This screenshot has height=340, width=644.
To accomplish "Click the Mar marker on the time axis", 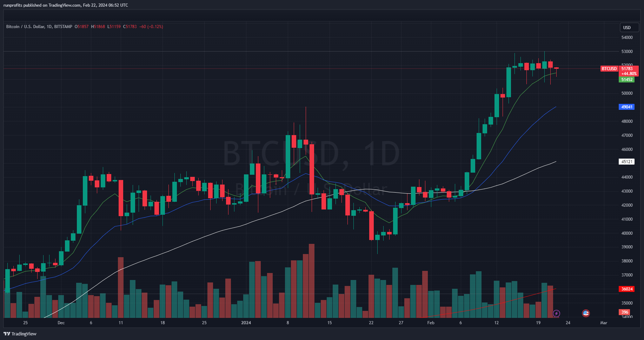I will pos(604,323).
